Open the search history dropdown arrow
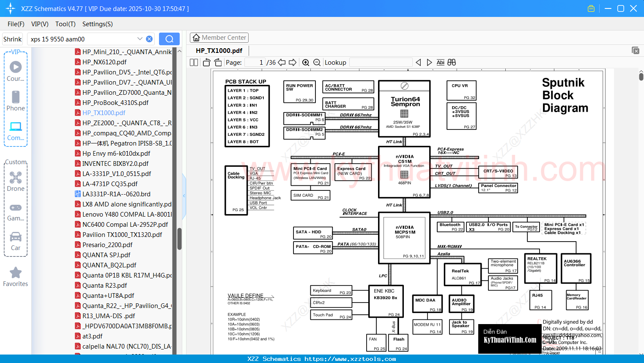The width and height of the screenshot is (644, 363). [140, 39]
